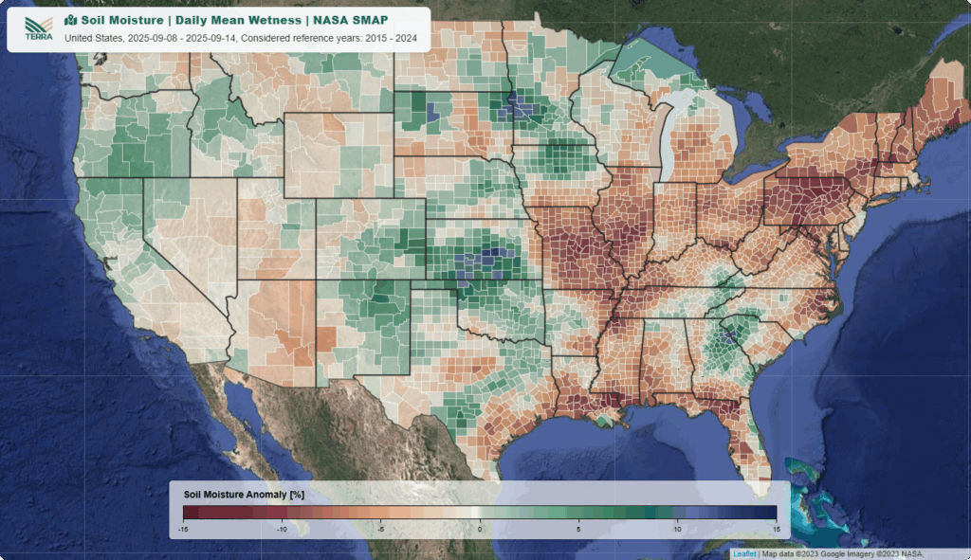The image size is (971, 560).
Task: Click the map icon beside Soil Moisture title
Action: pyautogui.click(x=70, y=20)
